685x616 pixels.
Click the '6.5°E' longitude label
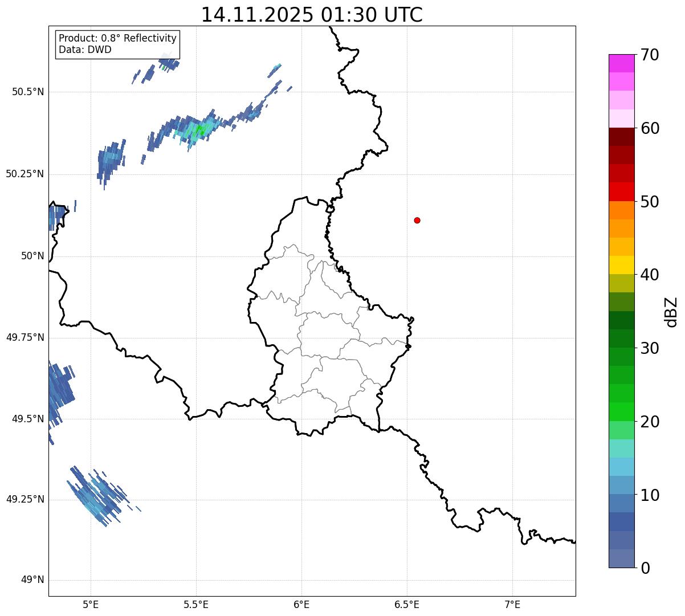pyautogui.click(x=407, y=604)
